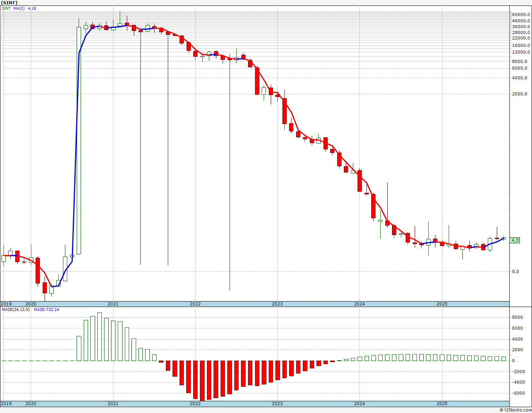Click the MA(3) indicator label

[x=19, y=8]
